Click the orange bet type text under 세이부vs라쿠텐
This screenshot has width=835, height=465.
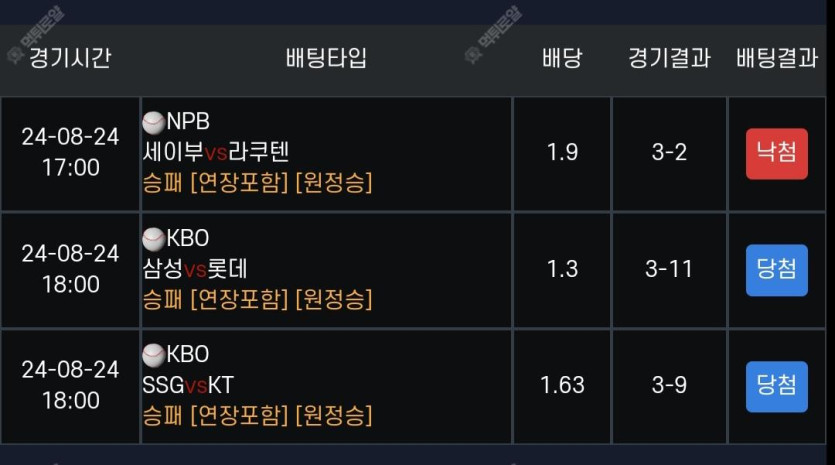tap(257, 183)
